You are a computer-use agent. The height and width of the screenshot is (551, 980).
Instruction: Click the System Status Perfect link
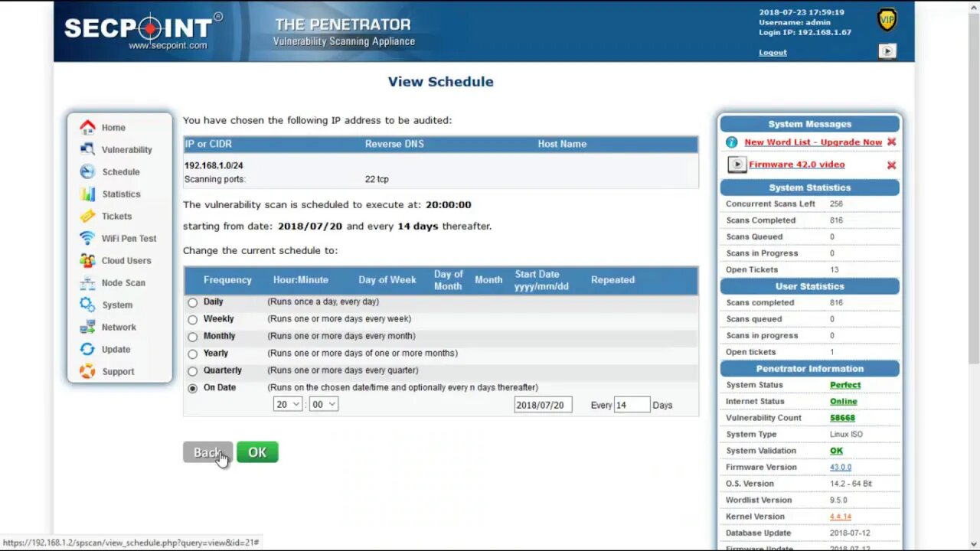point(845,385)
